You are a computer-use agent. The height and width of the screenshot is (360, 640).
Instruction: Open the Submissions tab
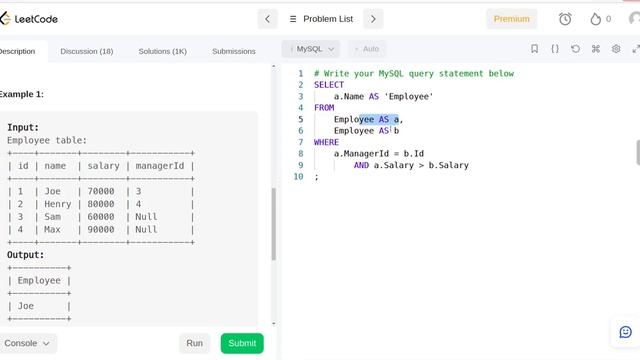point(234,51)
